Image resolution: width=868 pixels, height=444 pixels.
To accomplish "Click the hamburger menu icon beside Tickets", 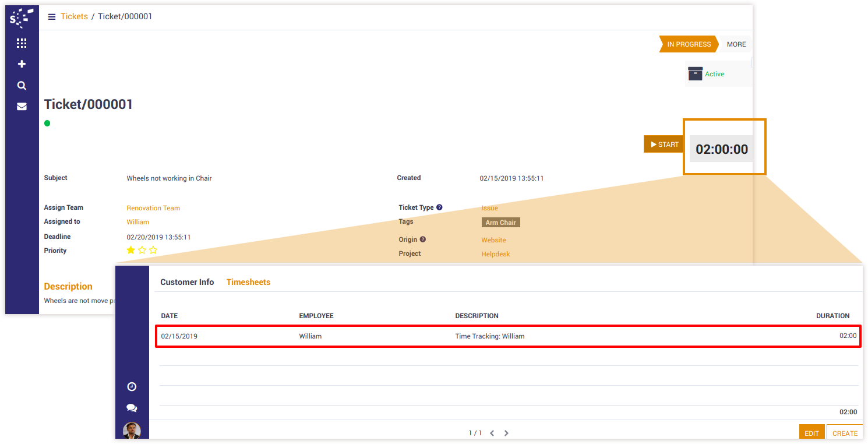I will pos(52,17).
